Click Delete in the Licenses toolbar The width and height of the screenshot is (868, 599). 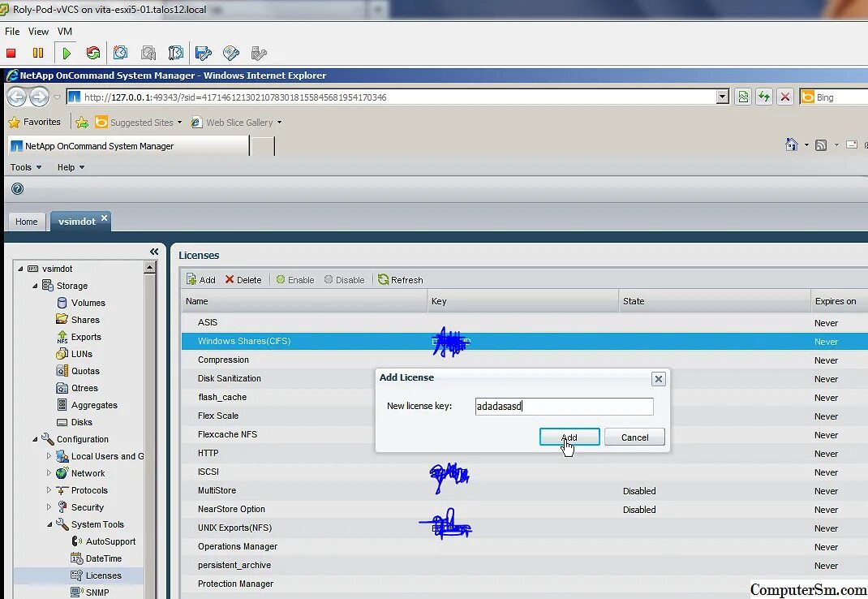243,280
